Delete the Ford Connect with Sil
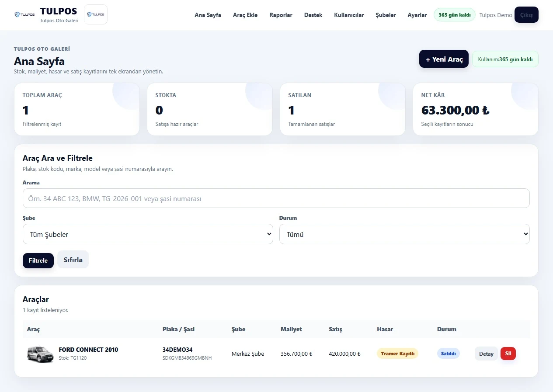This screenshot has width=553, height=392. pos(508,353)
